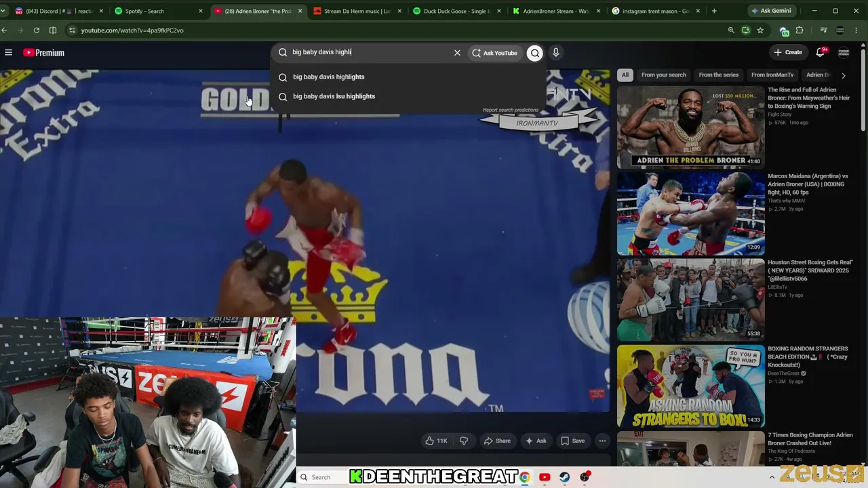Click the Ask YouTube button
This screenshot has height=488, width=868.
click(494, 52)
